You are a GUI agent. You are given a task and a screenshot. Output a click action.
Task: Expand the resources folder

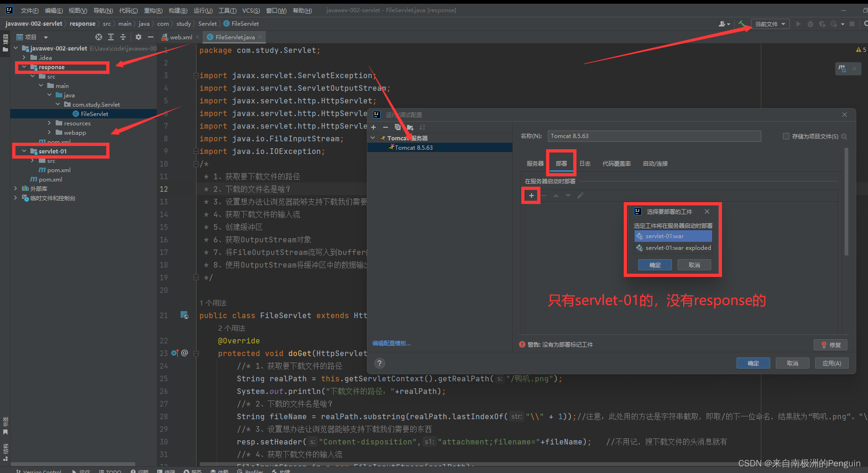50,123
